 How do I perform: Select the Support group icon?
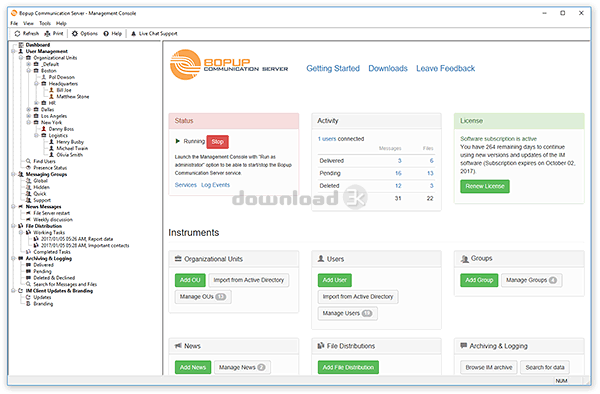pos(28,200)
